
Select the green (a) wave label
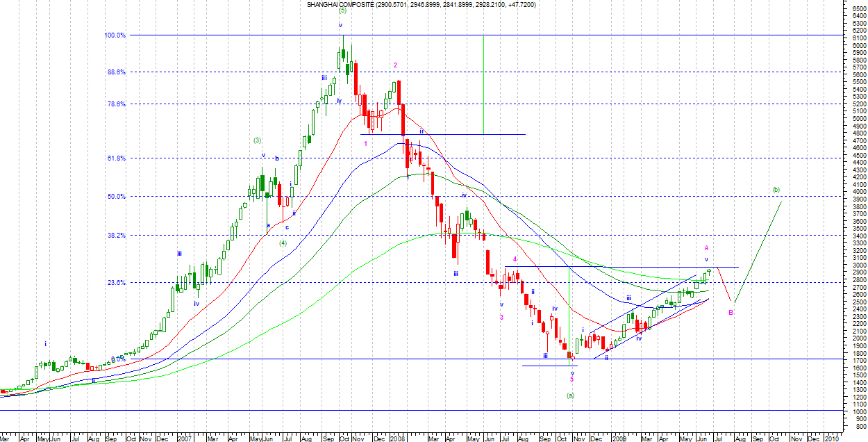[x=571, y=395]
